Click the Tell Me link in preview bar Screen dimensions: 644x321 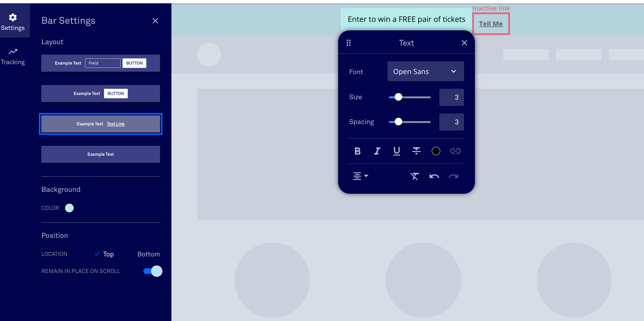[x=491, y=24]
